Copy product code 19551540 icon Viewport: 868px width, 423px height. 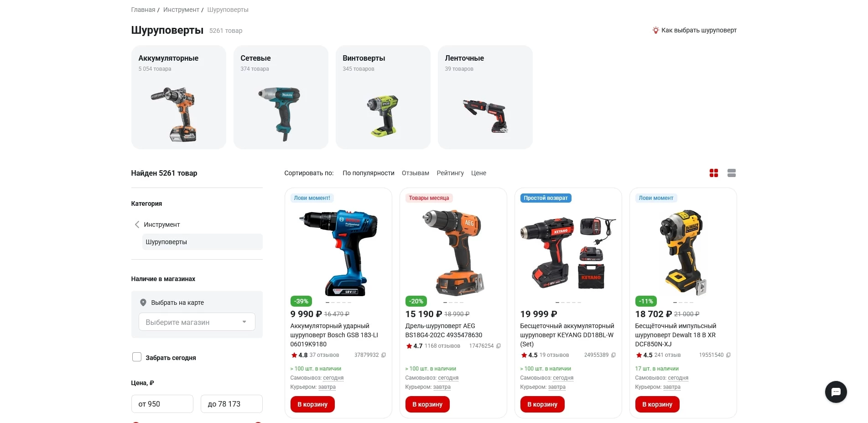[728, 355]
